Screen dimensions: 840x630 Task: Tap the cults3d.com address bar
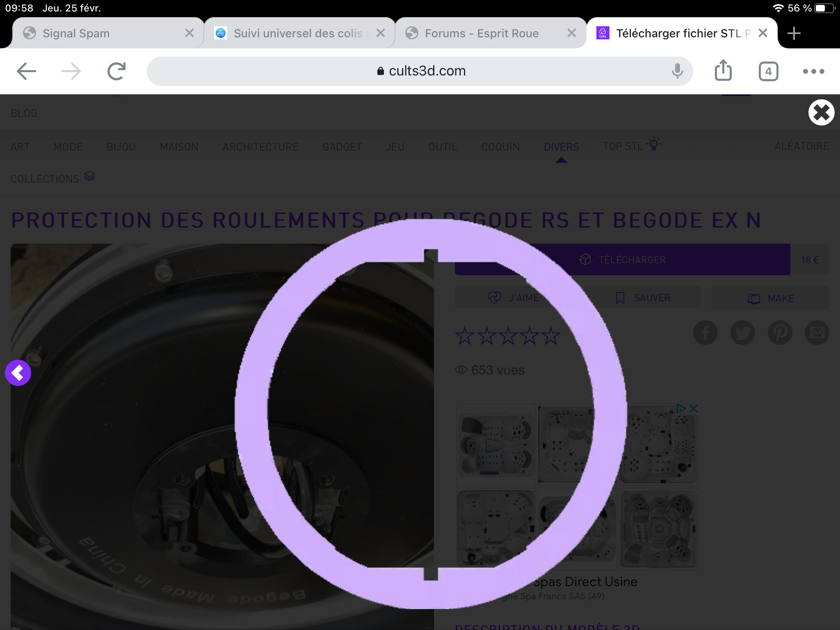point(420,71)
